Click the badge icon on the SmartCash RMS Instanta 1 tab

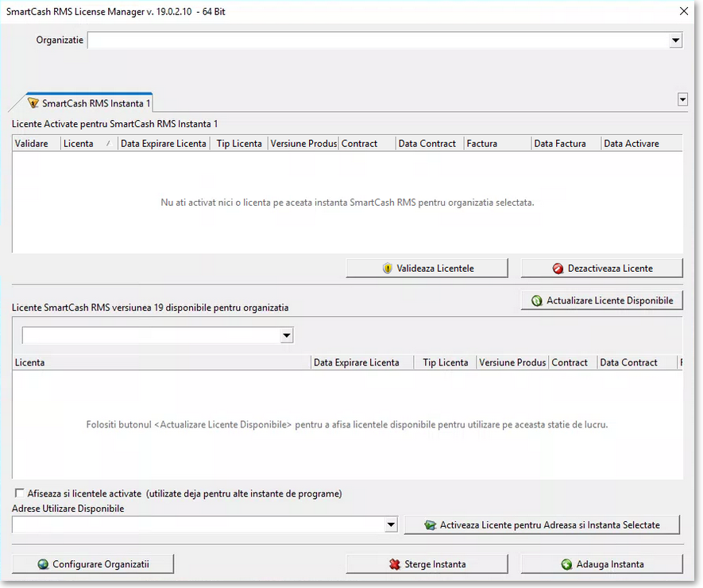tap(33, 103)
